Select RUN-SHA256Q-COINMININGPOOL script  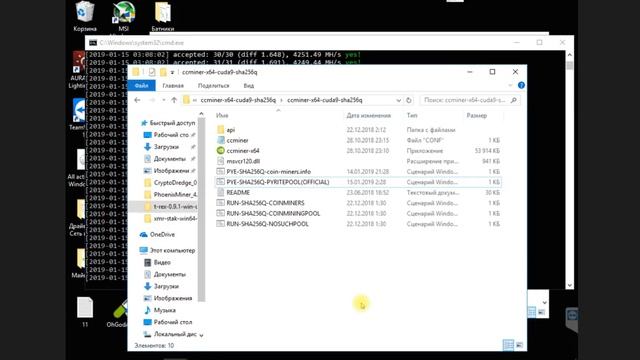tap(273, 213)
